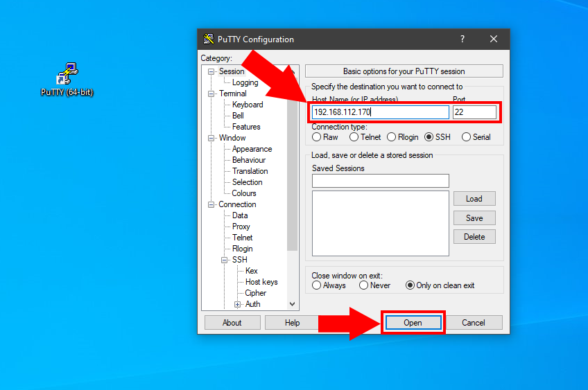Click inside the saved sessions list box

[380, 223]
